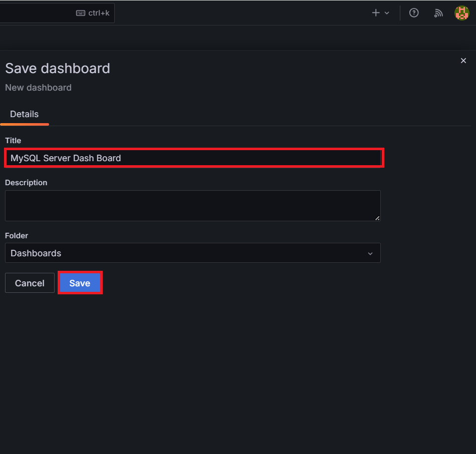Click the Title field label
476x454 pixels.
13,141
